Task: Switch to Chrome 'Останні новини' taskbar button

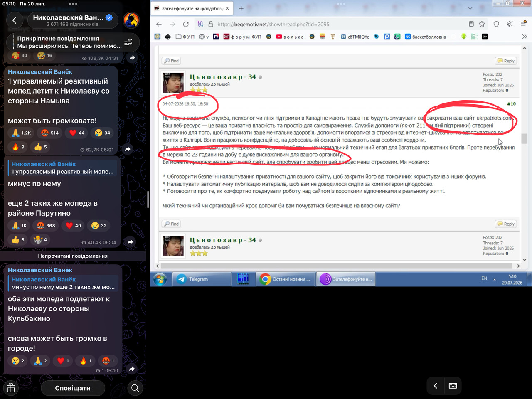Action: [x=285, y=279]
